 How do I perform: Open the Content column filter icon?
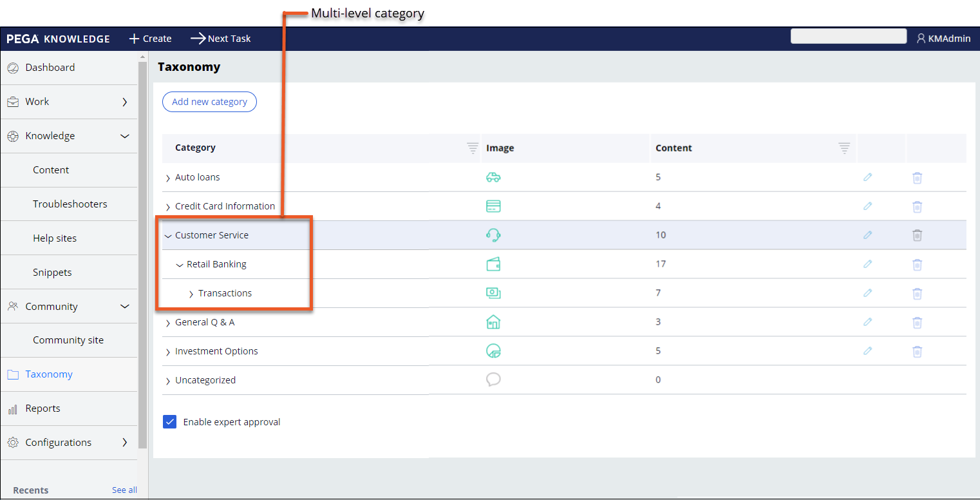[x=844, y=148]
